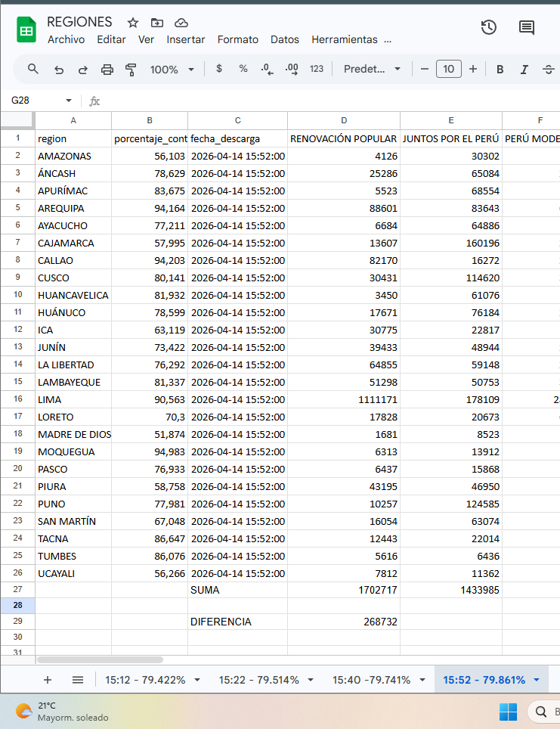Open 15:52 sheet tab menu arrow

point(537,680)
